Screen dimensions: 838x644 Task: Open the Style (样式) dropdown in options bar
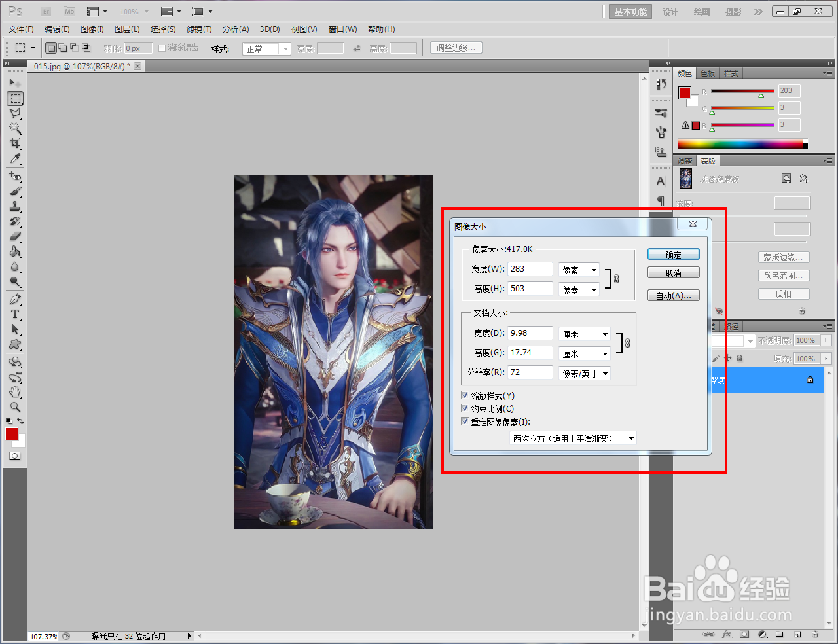(266, 48)
